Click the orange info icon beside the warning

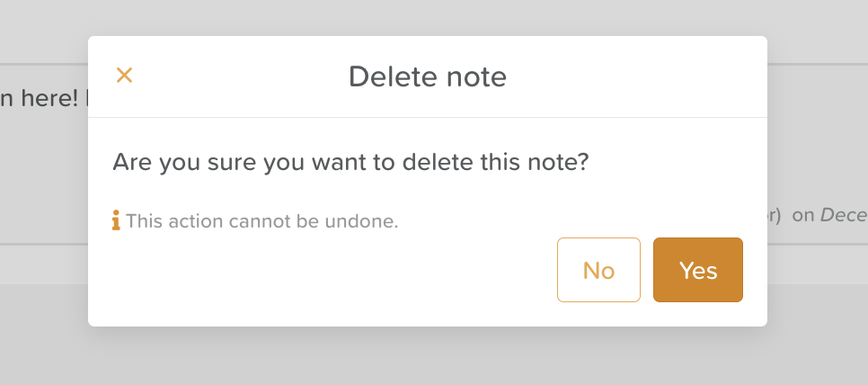click(116, 220)
